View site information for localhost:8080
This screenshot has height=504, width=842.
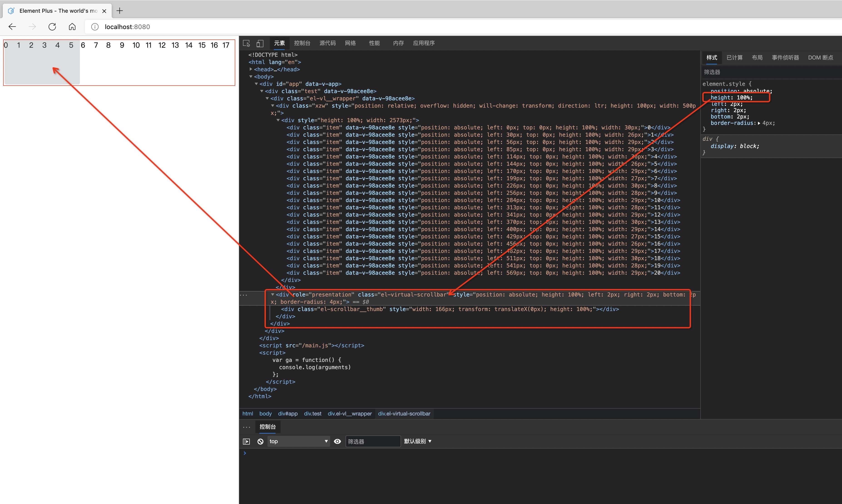(94, 27)
